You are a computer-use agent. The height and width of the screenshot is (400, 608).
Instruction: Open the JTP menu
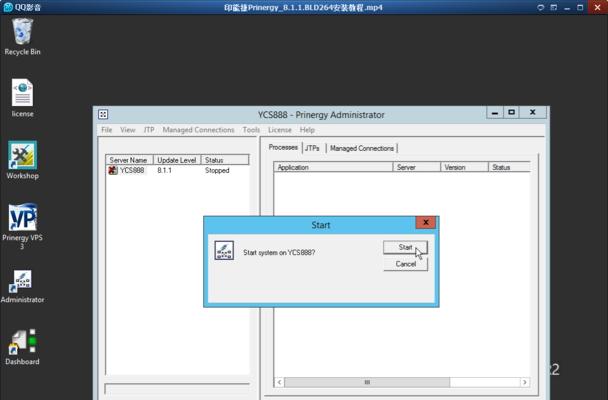click(149, 130)
